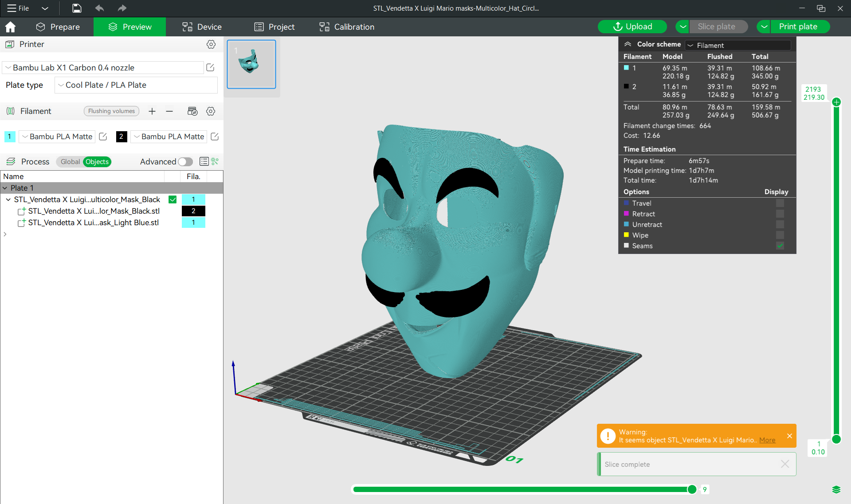
Task: Click the More link in the warning banner
Action: pos(767,440)
